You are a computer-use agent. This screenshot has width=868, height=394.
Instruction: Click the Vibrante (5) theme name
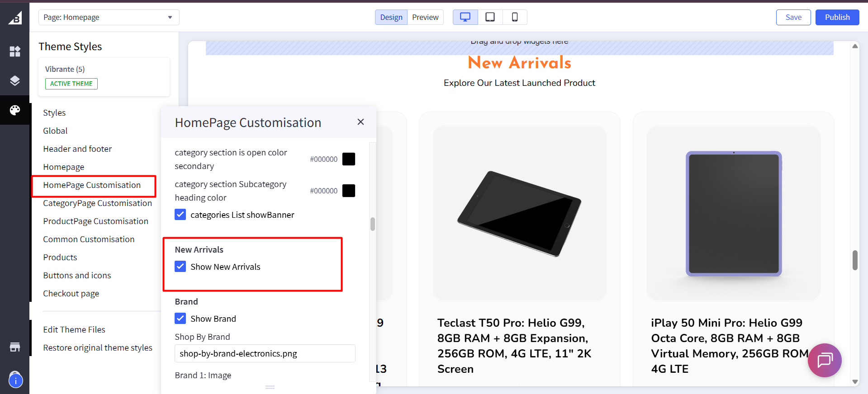point(65,69)
